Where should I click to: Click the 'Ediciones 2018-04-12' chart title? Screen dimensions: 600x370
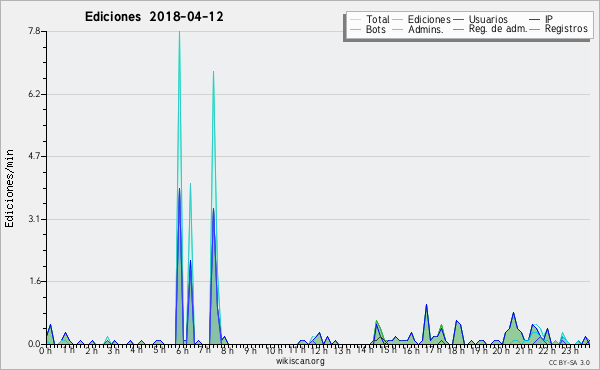[x=154, y=17]
